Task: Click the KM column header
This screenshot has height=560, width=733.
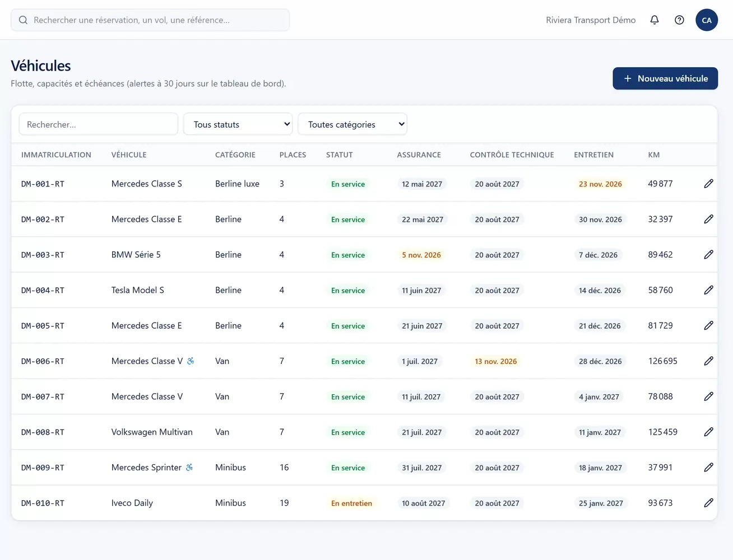Action: click(653, 155)
